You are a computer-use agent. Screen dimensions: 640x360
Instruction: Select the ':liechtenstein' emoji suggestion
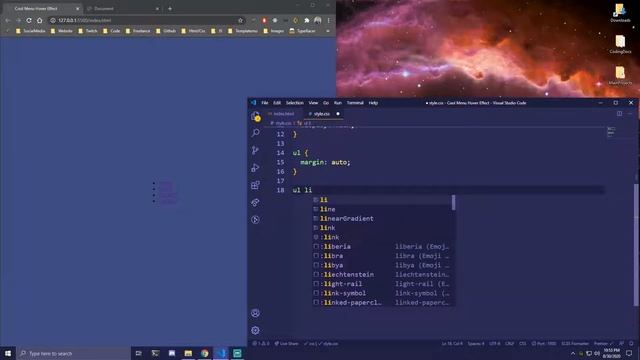coord(384,275)
